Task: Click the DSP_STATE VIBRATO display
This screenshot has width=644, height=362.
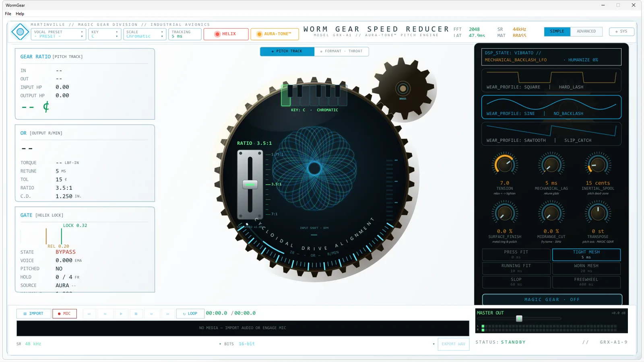Action: click(551, 57)
